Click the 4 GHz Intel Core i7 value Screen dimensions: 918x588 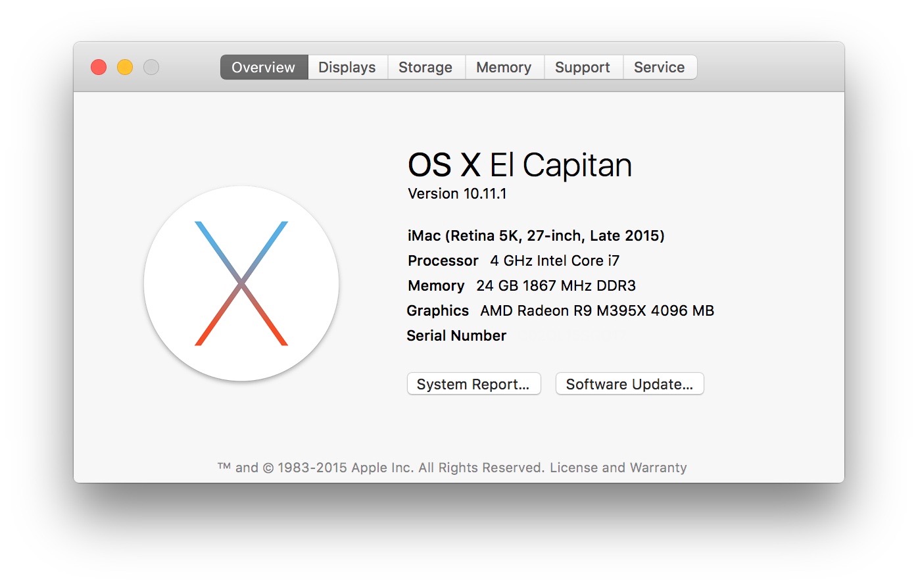coord(554,261)
